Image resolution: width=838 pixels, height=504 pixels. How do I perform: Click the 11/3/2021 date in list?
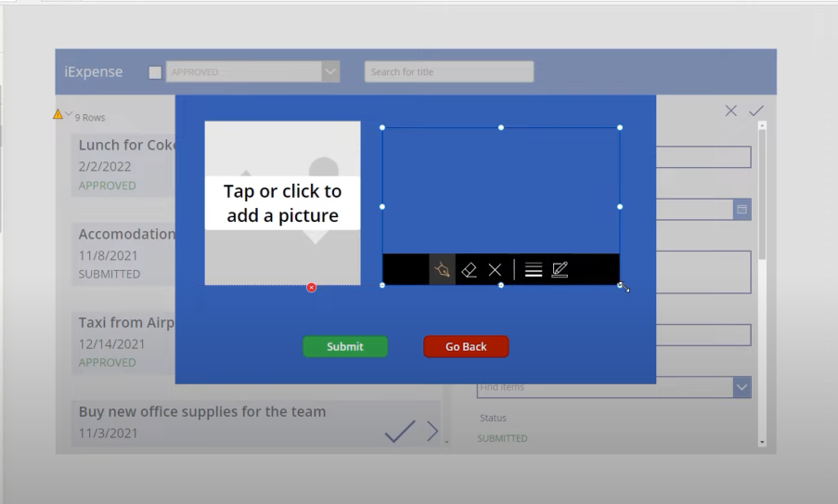tap(108, 433)
